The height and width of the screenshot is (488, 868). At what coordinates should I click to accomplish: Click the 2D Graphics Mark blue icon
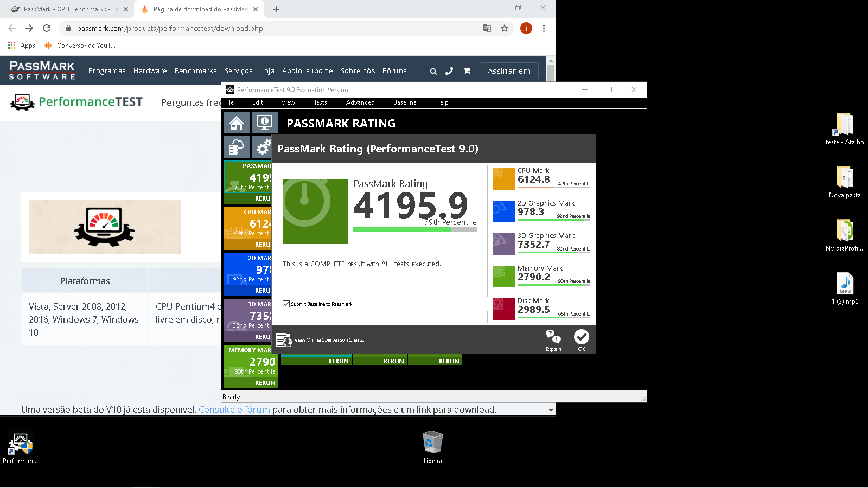coord(503,211)
